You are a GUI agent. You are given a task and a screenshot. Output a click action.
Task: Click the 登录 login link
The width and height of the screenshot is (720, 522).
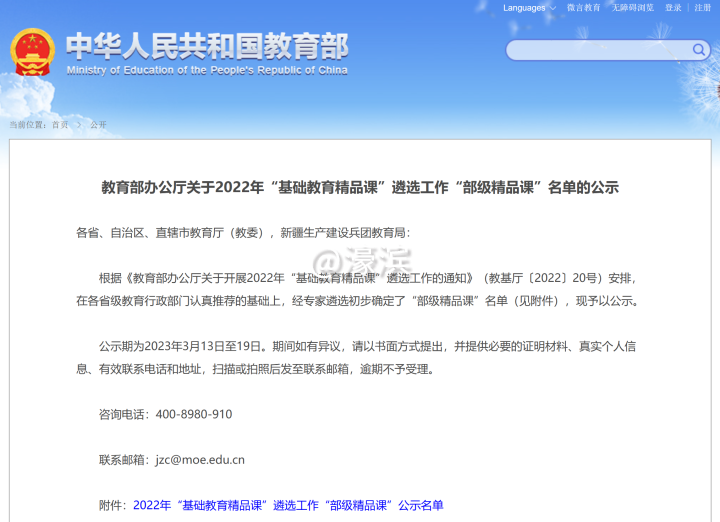point(673,8)
